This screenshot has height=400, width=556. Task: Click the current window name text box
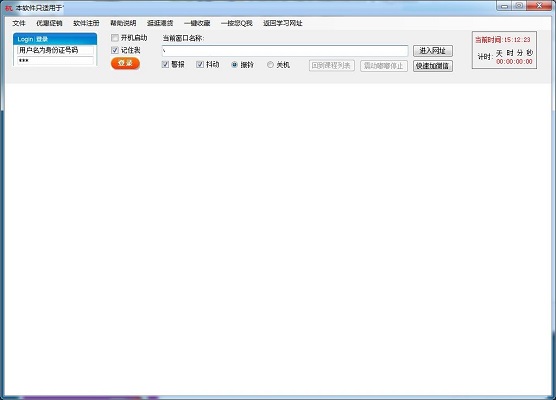[x=285, y=51]
